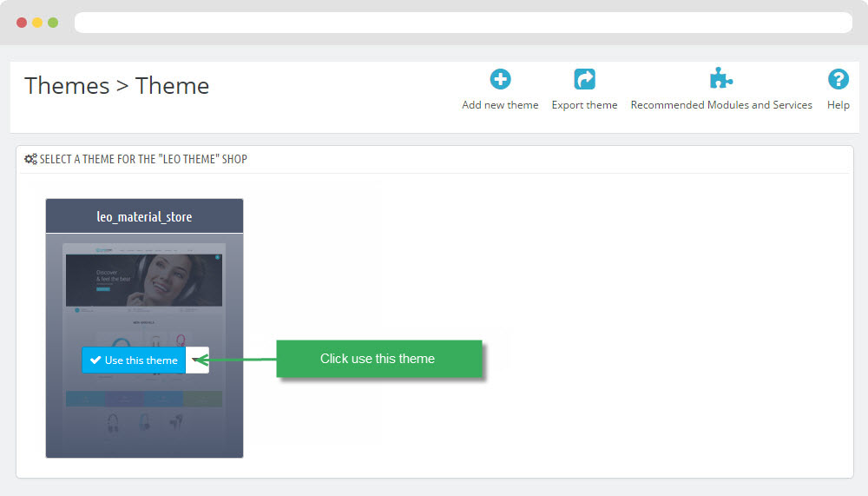The image size is (868, 496).
Task: Click the yellow minimize dot
Action: [x=37, y=23]
